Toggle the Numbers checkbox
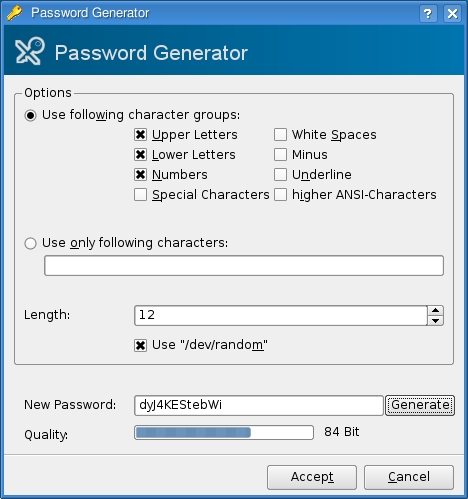468x499 pixels. [x=140, y=174]
